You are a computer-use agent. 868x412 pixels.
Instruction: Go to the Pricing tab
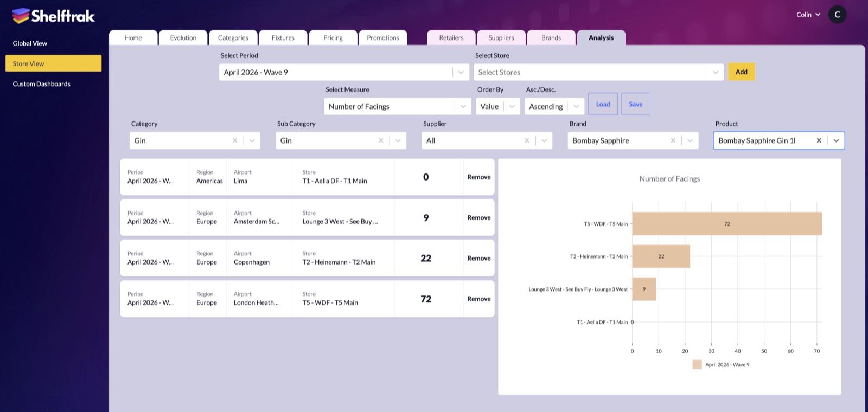click(333, 37)
